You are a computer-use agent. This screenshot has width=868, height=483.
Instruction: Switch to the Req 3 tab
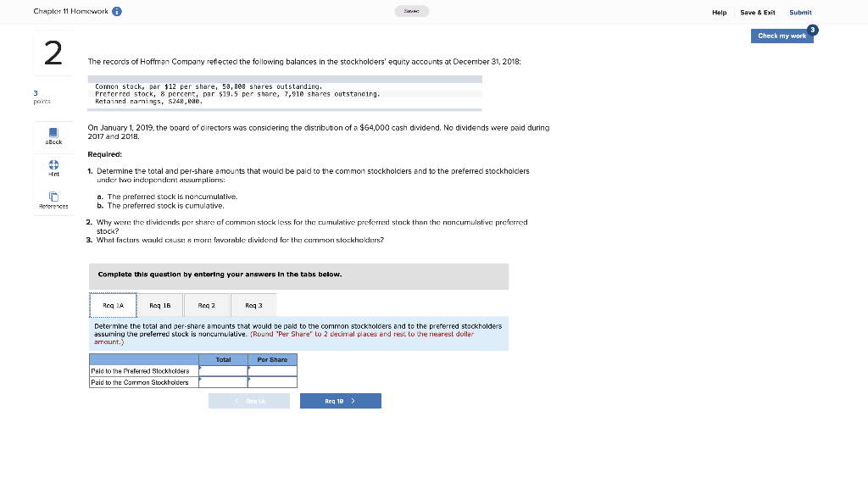(x=253, y=305)
